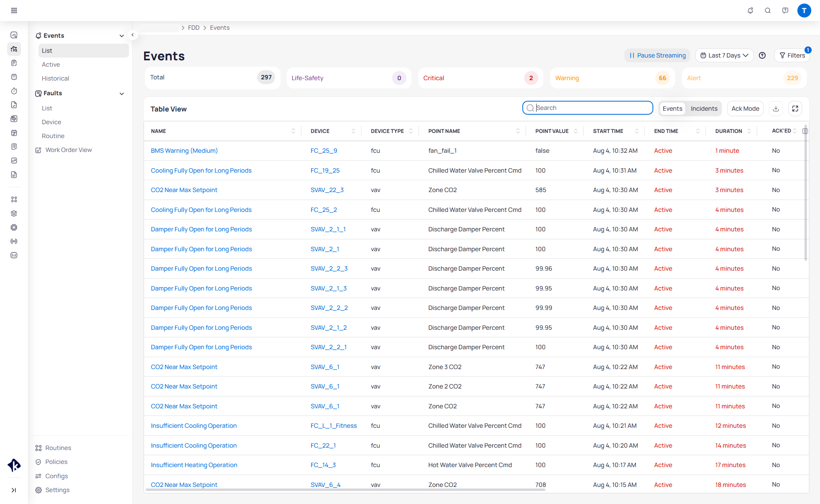The image size is (820, 504).
Task: Focus the table Search field
Action: coord(587,108)
